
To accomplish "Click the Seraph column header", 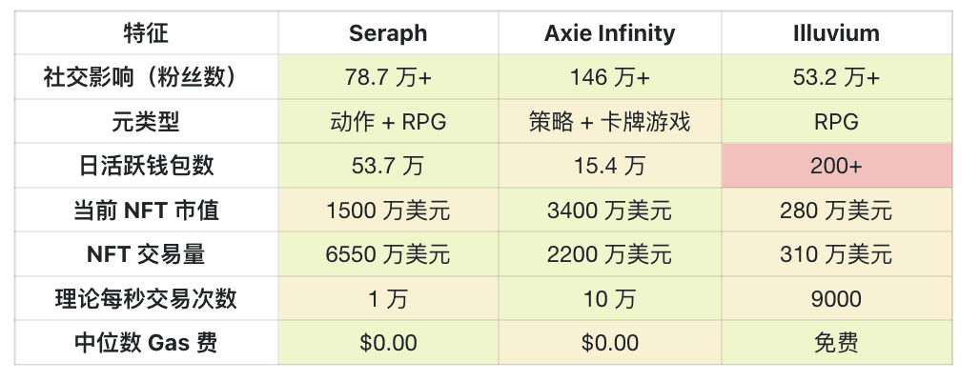I will pos(388,33).
